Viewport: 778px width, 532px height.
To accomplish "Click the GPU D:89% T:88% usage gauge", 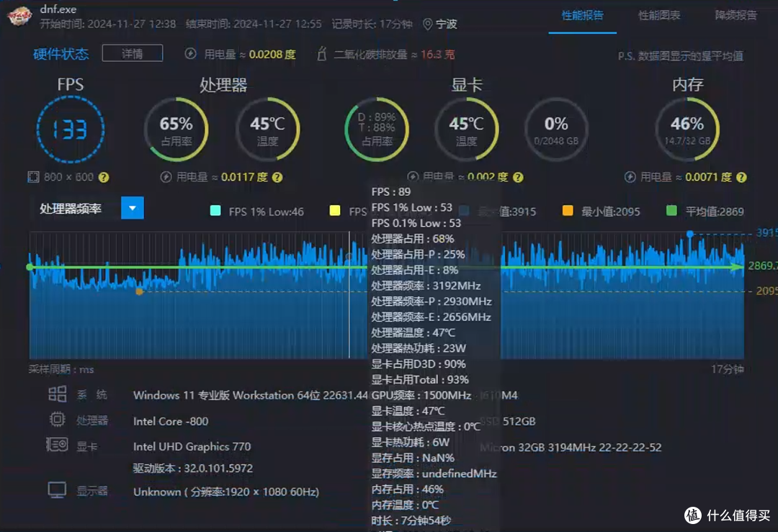I will [377, 130].
